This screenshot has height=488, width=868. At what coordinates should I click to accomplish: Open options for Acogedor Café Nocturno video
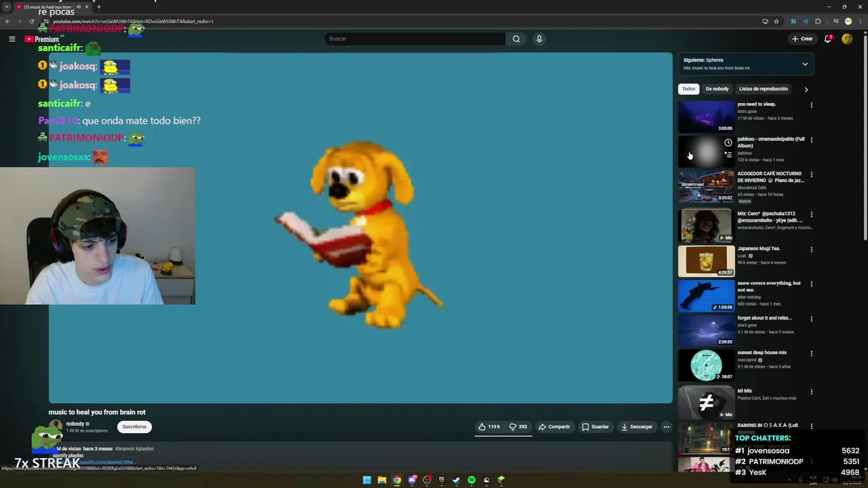point(811,174)
